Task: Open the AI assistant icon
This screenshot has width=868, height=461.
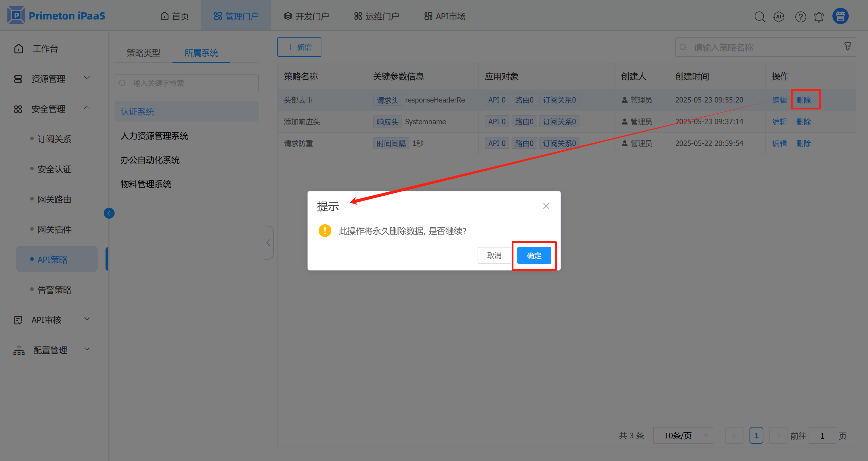Action: click(x=779, y=17)
